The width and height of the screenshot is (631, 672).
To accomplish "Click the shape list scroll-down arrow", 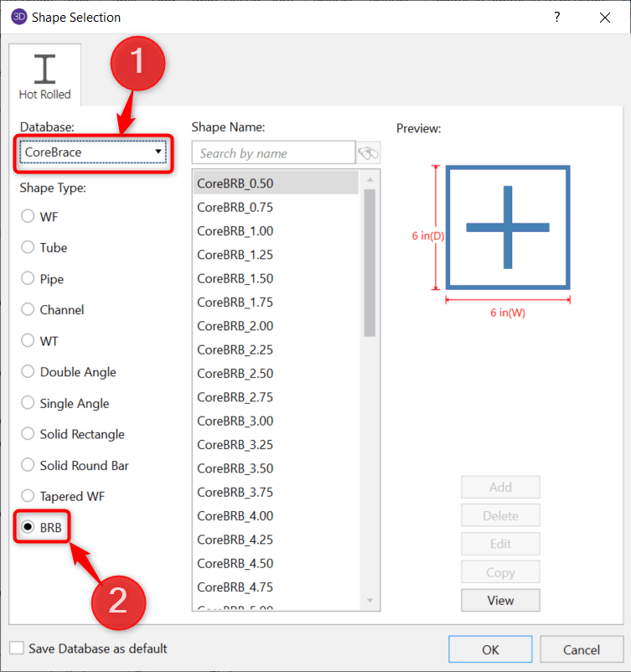I will tap(370, 601).
